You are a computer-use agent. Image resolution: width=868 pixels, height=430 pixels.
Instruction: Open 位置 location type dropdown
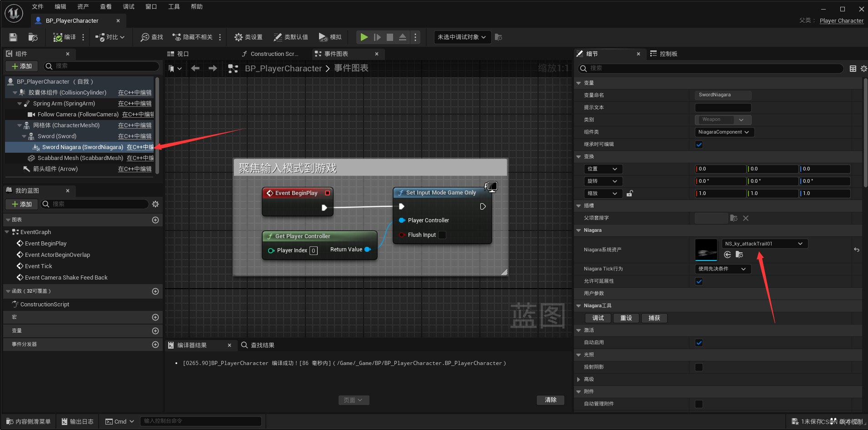coord(603,169)
